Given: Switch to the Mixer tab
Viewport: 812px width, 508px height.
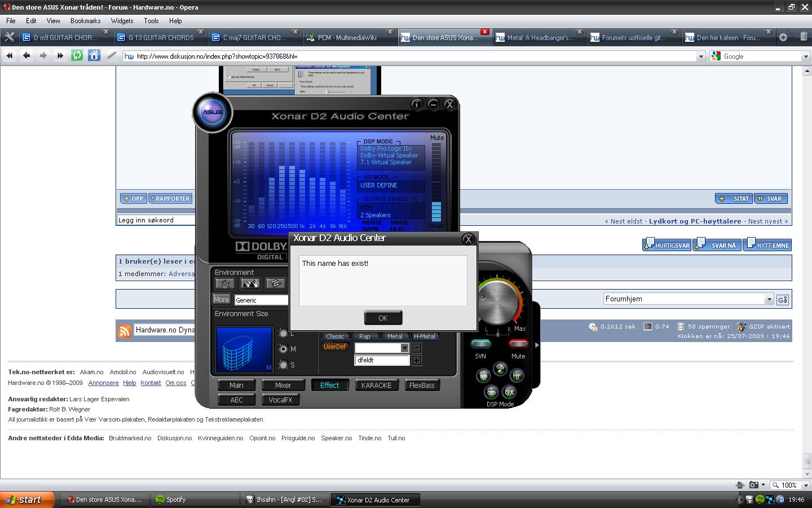Looking at the screenshot, I should tap(283, 386).
